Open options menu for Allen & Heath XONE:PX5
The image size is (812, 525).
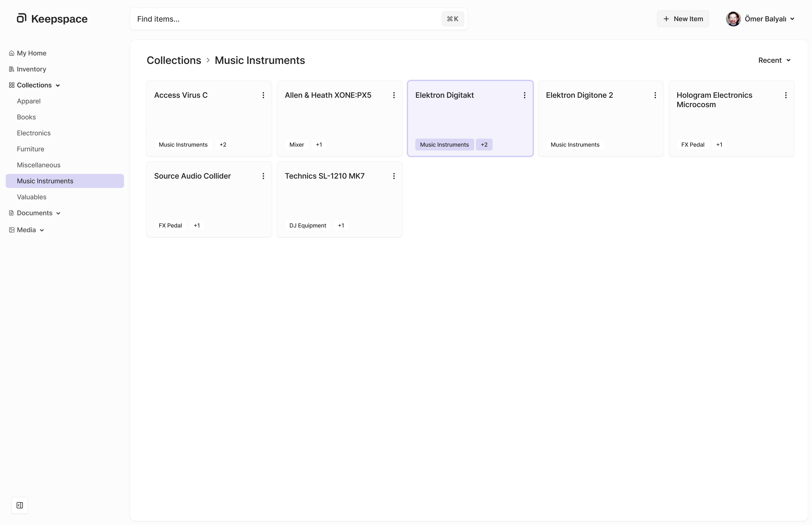click(394, 95)
